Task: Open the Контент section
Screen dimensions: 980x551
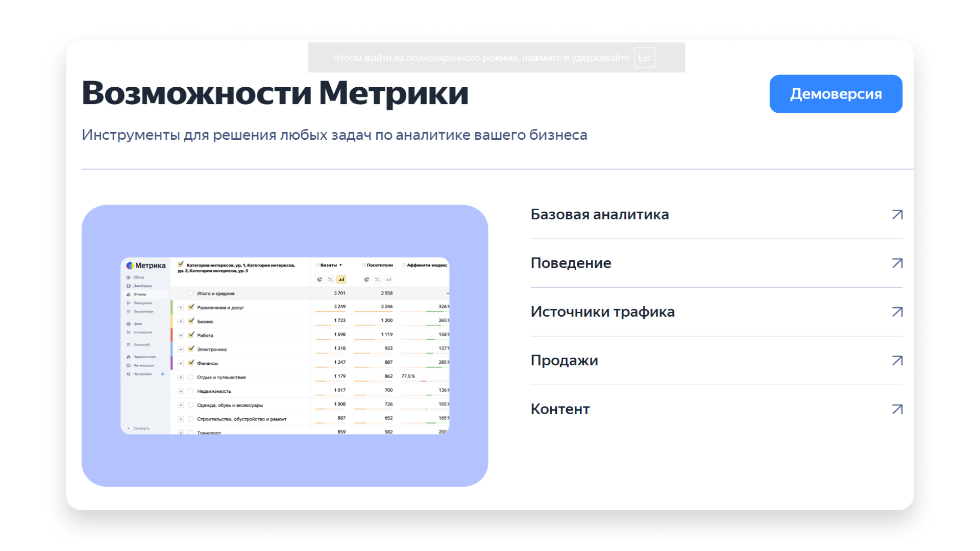Action: [x=717, y=409]
